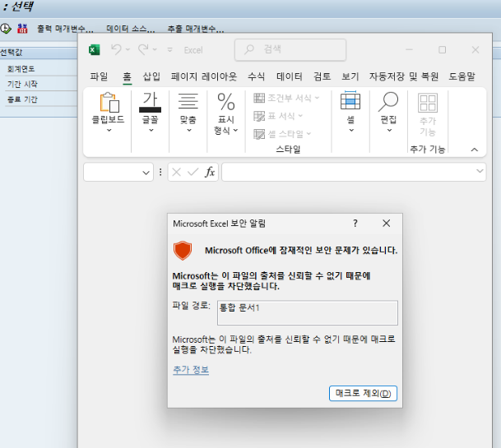Image resolution: width=501 pixels, height=448 pixels.
Task: Click the 매크로 제외(D) button
Action: pyautogui.click(x=363, y=393)
